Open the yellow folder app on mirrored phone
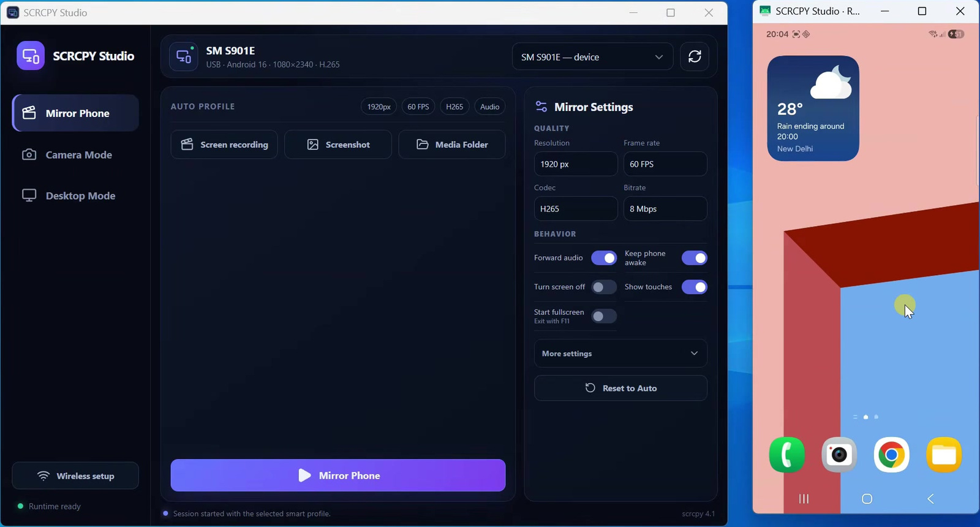Viewport: 980px width, 527px height. (x=944, y=455)
